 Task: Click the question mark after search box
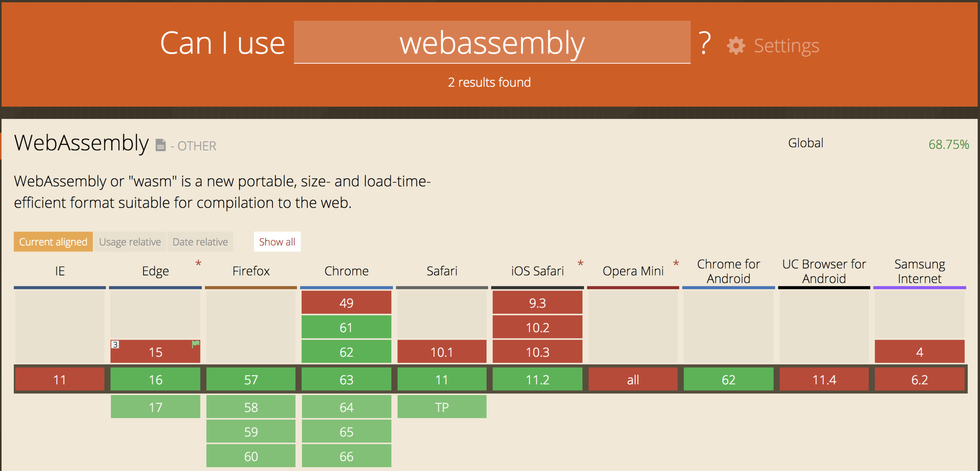click(705, 43)
